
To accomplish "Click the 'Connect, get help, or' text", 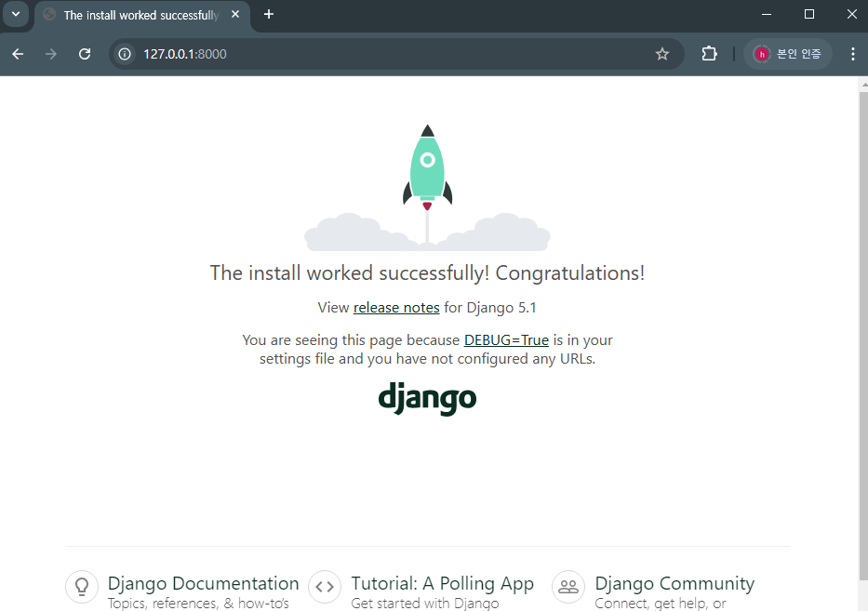I will coord(661,603).
